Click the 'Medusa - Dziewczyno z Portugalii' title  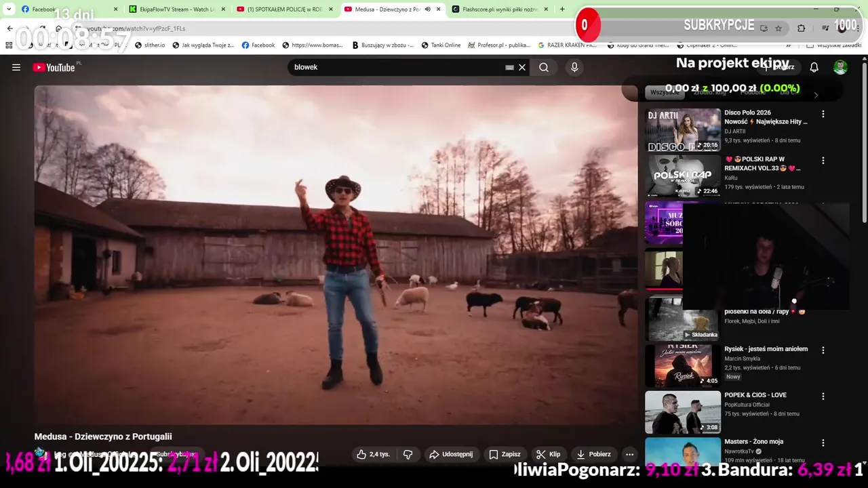point(103,436)
